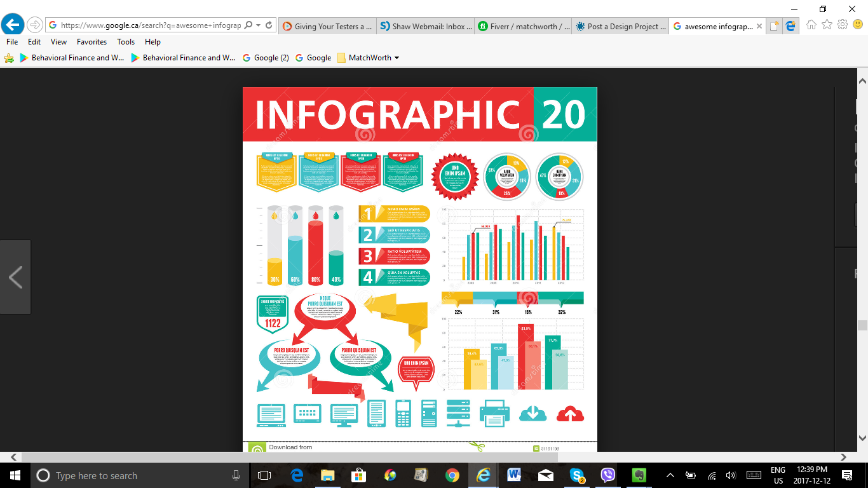
Task: Click the add to favorites bar icon
Action: click(9, 58)
